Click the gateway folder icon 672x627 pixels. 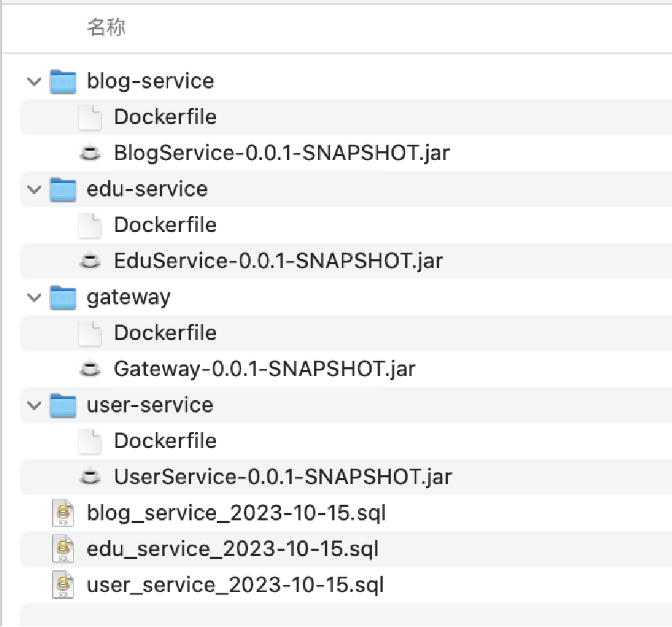[63, 297]
